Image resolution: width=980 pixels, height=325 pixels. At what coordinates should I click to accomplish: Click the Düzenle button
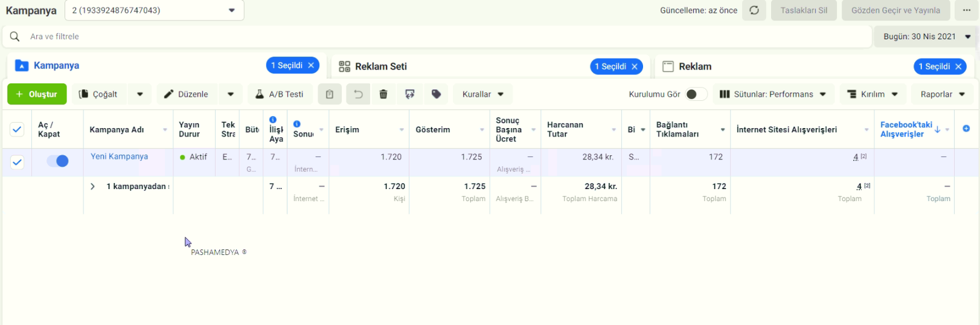pos(187,94)
